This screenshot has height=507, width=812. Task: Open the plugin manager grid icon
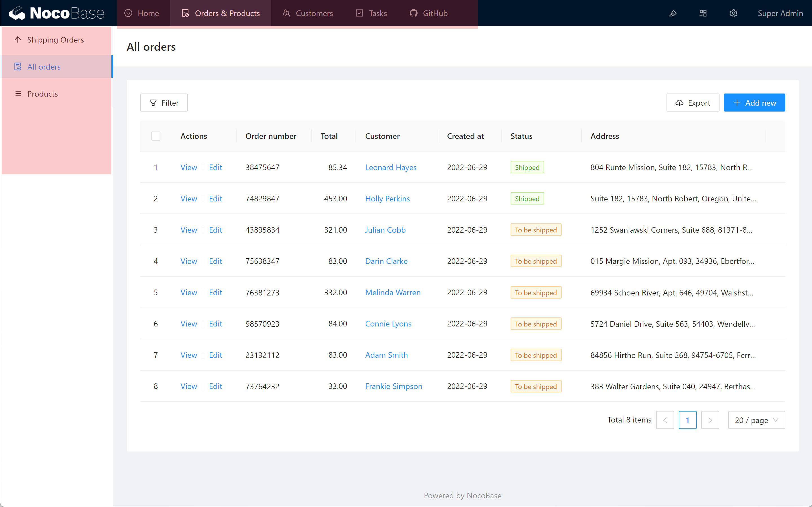point(703,14)
